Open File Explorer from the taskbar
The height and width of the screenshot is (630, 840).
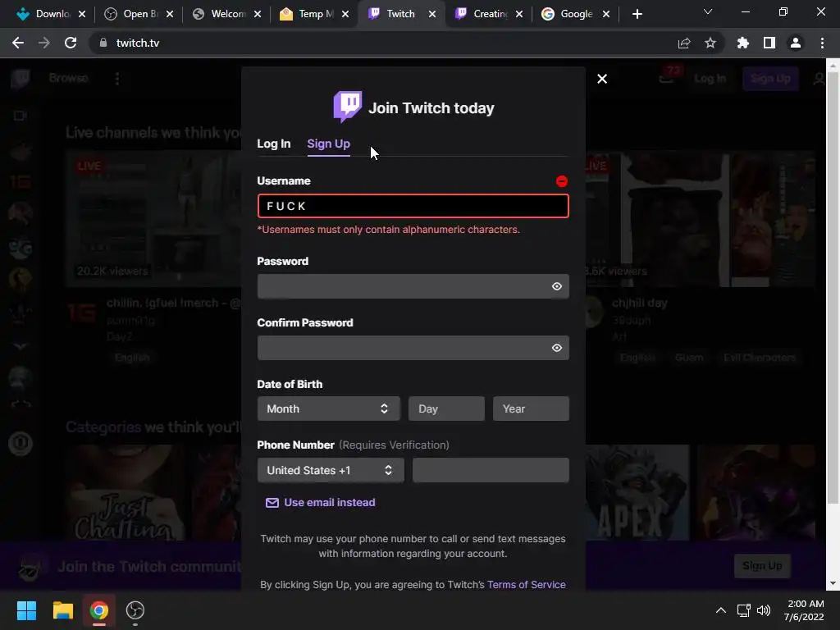[62, 610]
